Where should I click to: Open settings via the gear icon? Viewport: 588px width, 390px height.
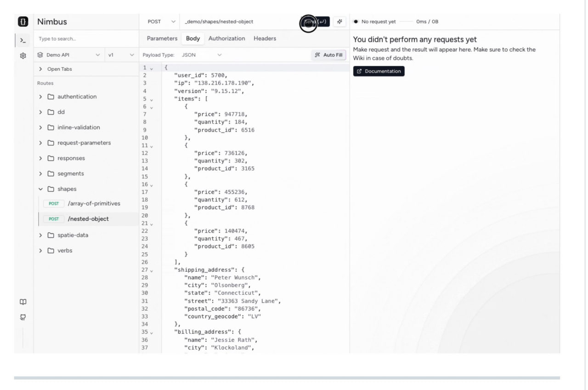[23, 56]
